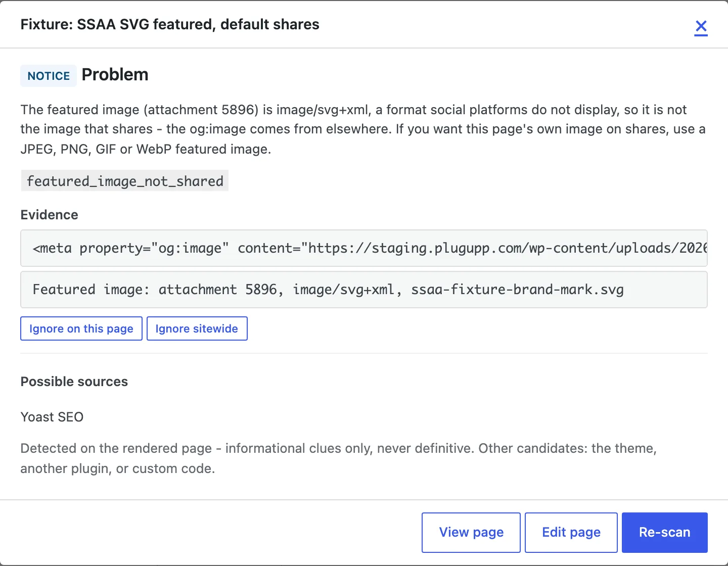Click the problem description paragraph about image/svg+xml
Screen dimensions: 728x566
[x=363, y=129]
